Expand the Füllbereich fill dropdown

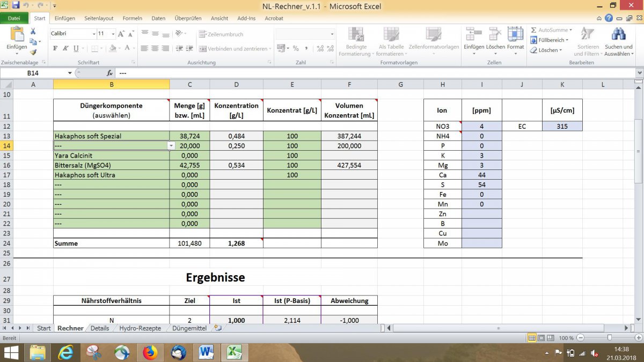coord(568,40)
